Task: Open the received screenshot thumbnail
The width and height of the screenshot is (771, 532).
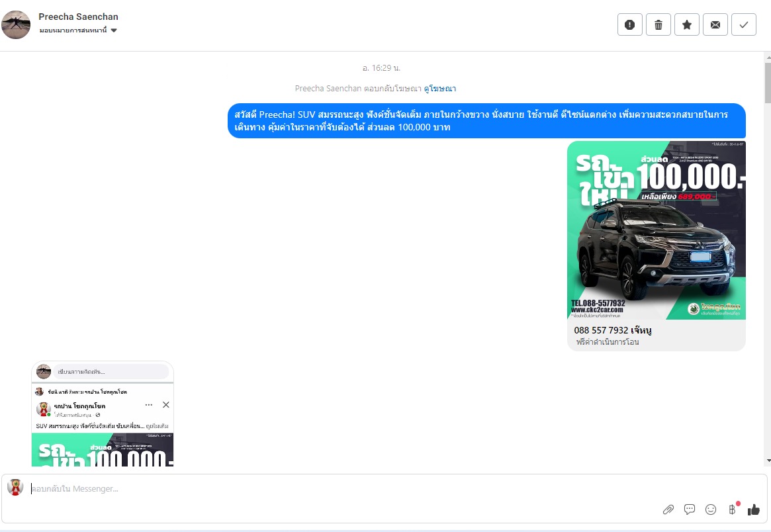Action: [103, 414]
